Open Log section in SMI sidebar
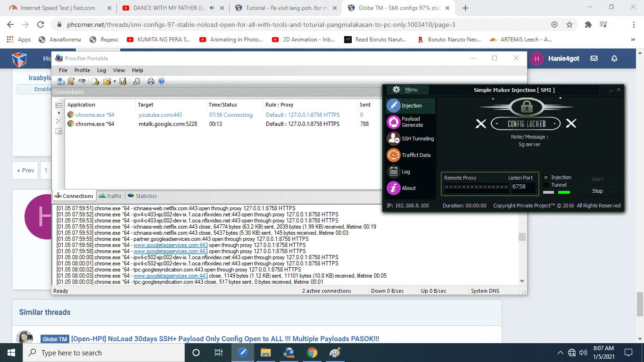The height and width of the screenshot is (362, 644). pyautogui.click(x=411, y=172)
